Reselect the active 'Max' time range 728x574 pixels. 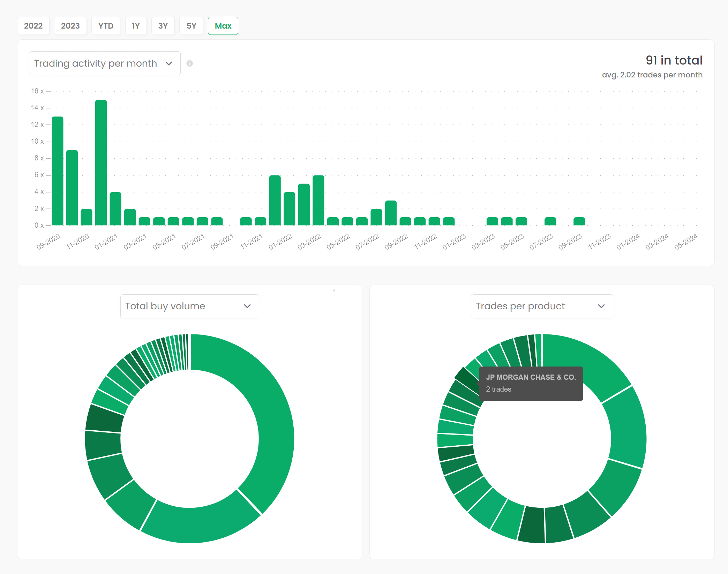(x=223, y=25)
